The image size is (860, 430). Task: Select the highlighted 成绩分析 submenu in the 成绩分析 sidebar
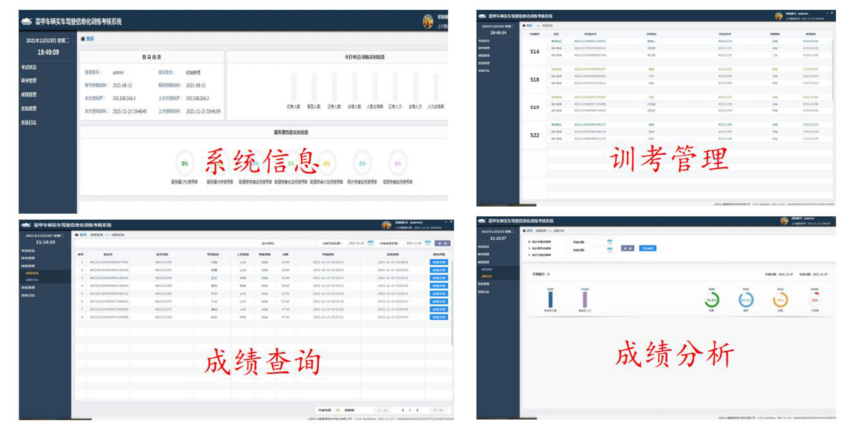pyautogui.click(x=487, y=276)
